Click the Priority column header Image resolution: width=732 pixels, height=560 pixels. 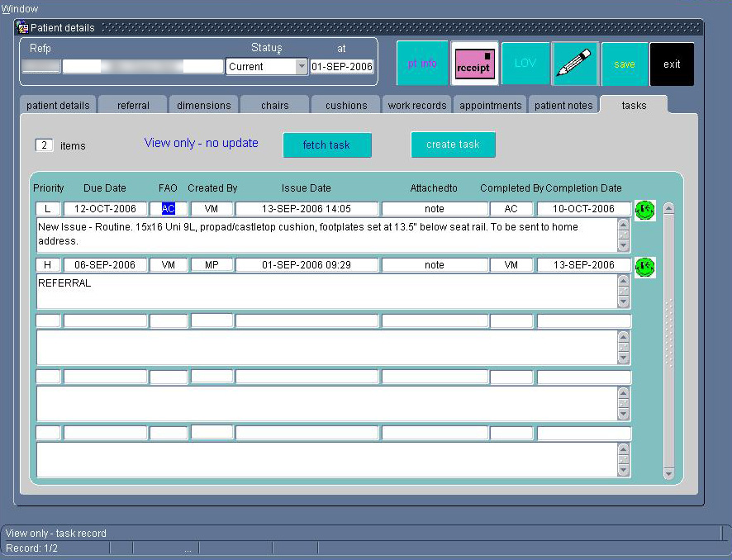coord(49,188)
